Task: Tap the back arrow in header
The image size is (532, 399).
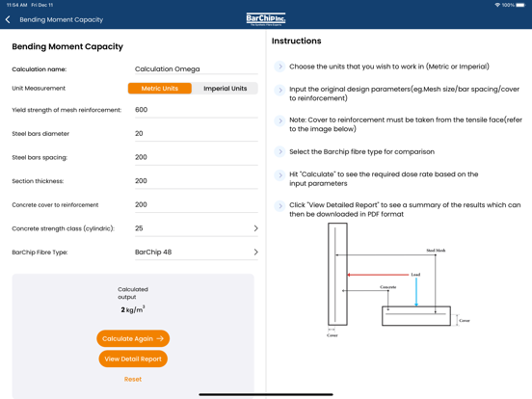Action: point(8,19)
